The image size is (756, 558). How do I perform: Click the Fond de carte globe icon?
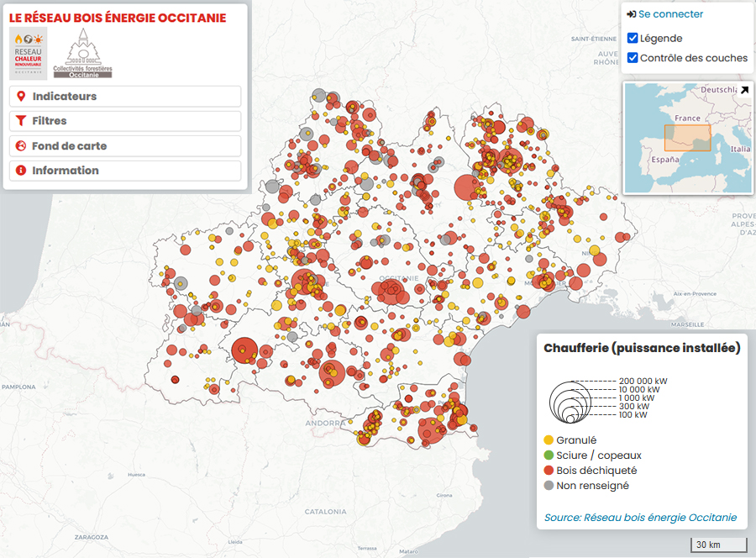click(x=21, y=145)
